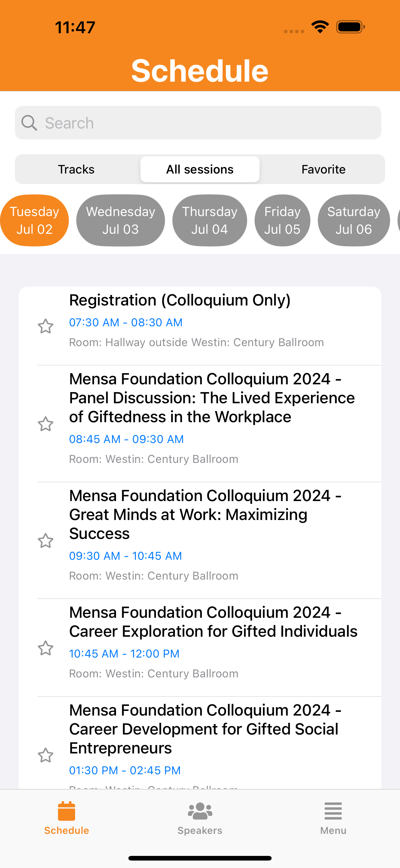Select the Schedule calendar icon
This screenshot has width=400, height=868.
[66, 811]
